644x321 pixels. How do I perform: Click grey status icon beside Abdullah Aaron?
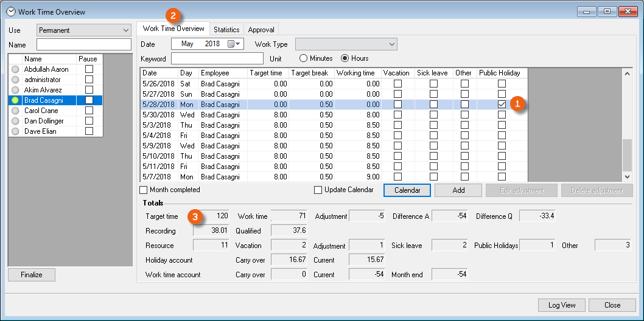[15, 69]
